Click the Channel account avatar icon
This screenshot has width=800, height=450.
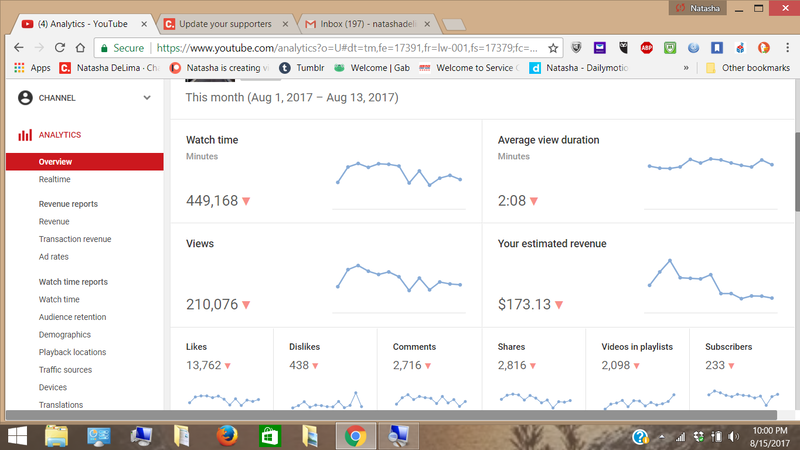coord(25,98)
